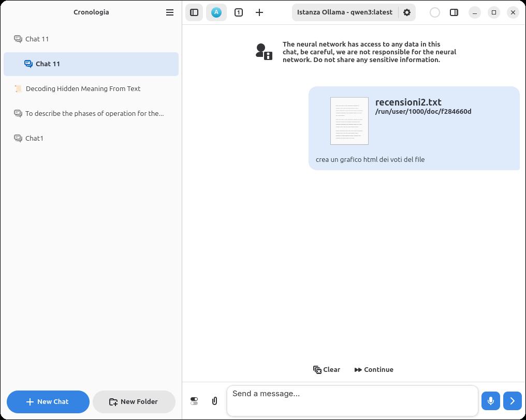Click the attach file paperclip icon
This screenshot has width=526, height=420.
click(x=215, y=401)
